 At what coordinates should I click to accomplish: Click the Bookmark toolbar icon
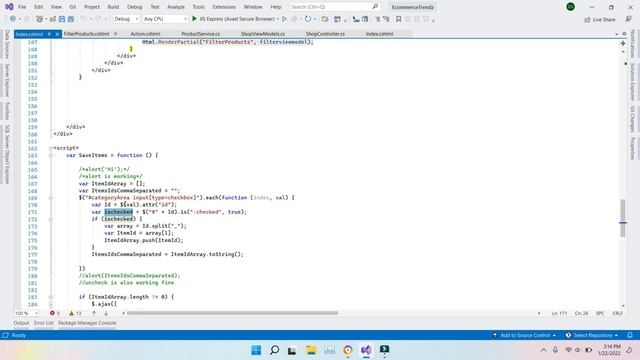(x=399, y=19)
